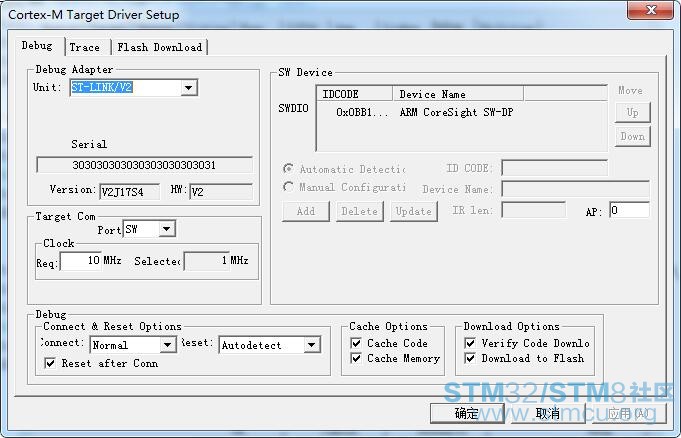Viewport: 681px width, 438px height.
Task: Click the ID CODE field
Action: (554, 168)
